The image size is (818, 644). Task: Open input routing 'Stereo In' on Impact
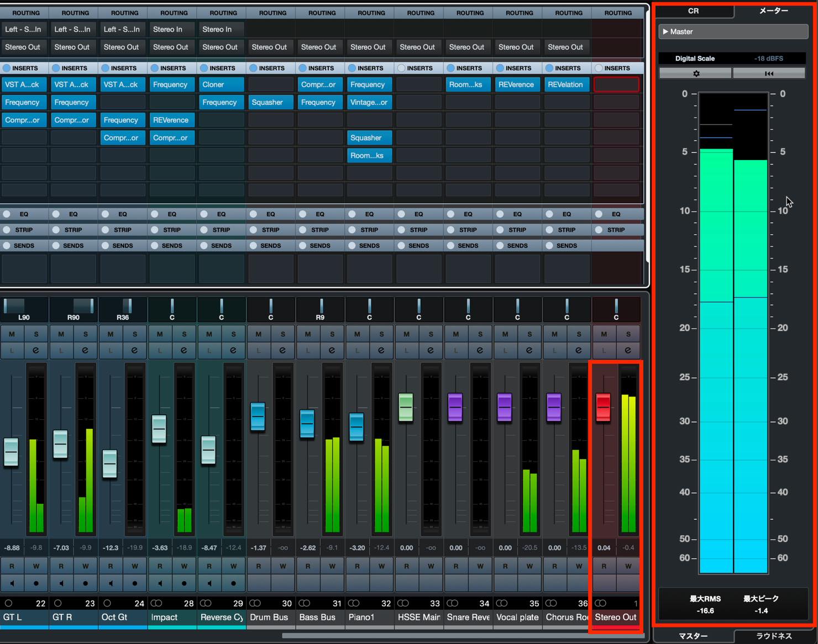pos(171,29)
